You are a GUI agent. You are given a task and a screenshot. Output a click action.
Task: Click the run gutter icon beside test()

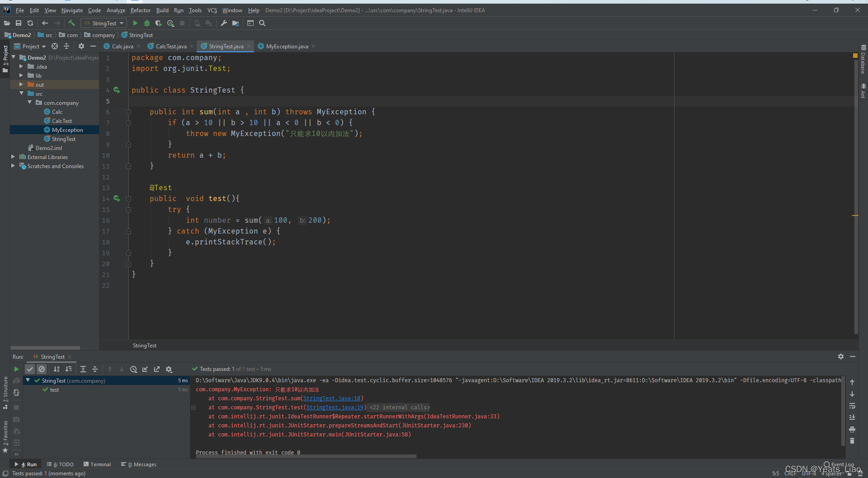117,198
